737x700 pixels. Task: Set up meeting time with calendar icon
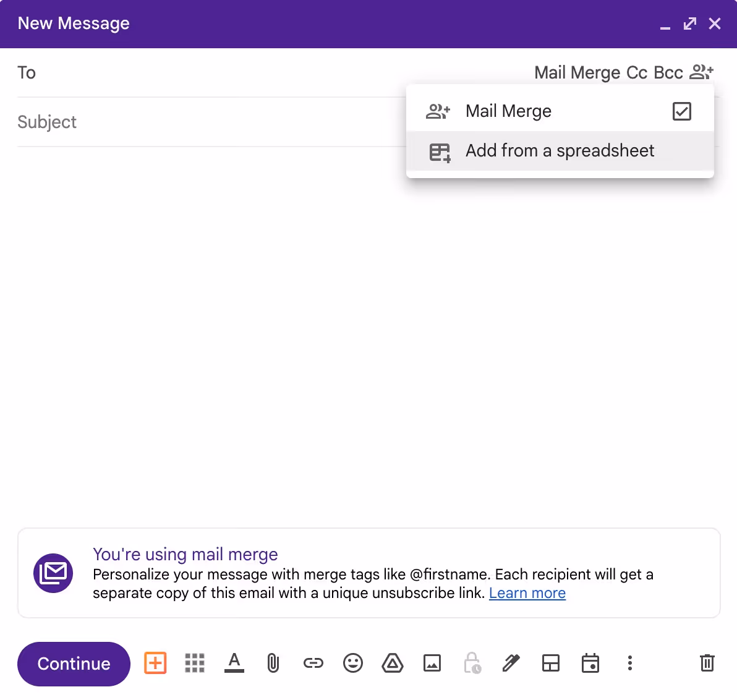click(x=590, y=664)
